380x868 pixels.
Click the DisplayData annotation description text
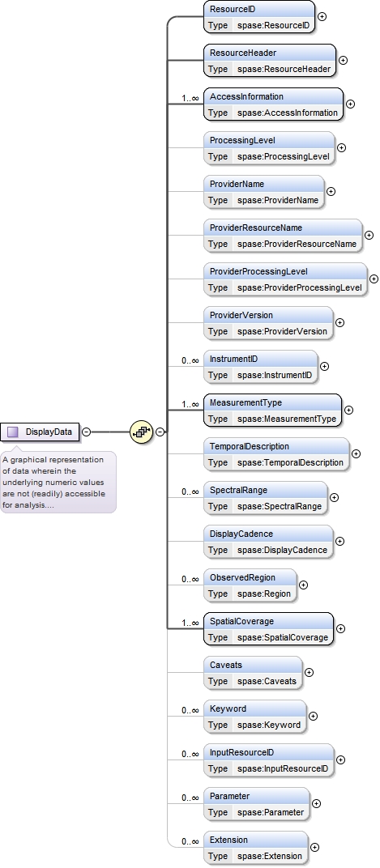coord(53,483)
